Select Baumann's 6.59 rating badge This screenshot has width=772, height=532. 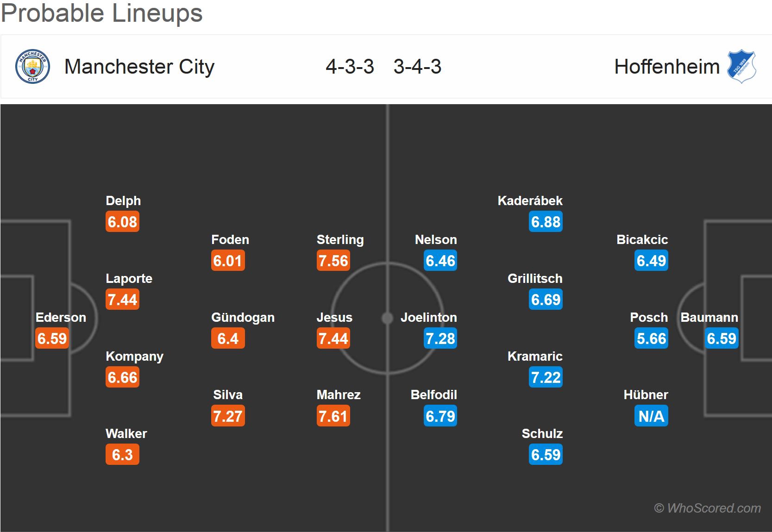721,338
